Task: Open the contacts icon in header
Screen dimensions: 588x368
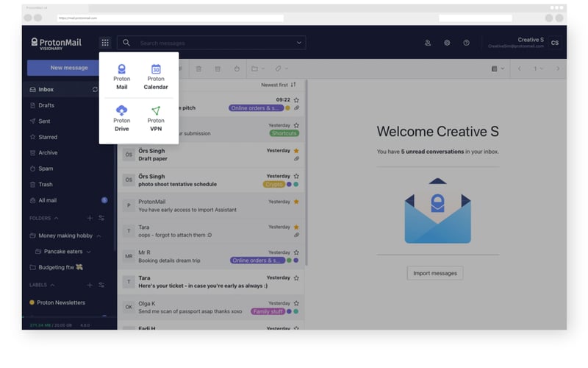Action: tap(428, 43)
